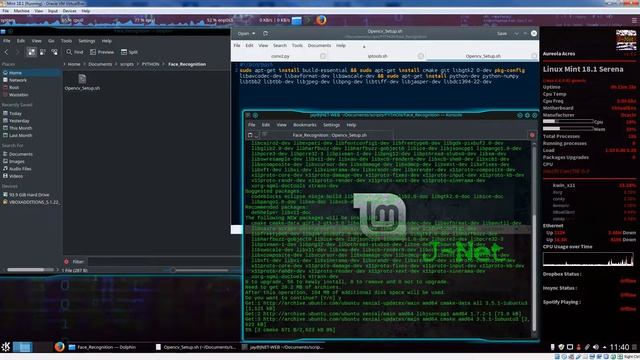Screen dimensions: 640x360
Task: Switch to middle editor tab with .sh file
Action: (x=378, y=56)
